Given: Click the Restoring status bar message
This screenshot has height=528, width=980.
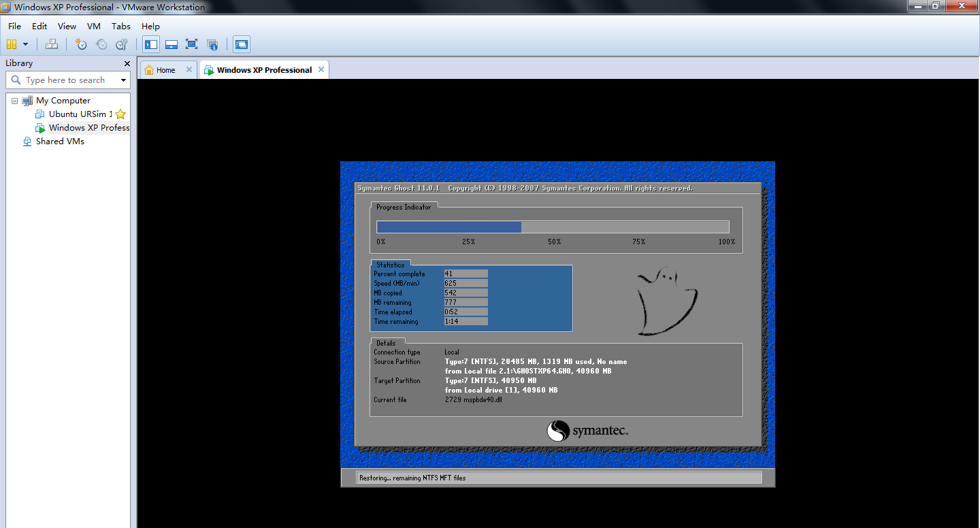Looking at the screenshot, I should tap(412, 478).
